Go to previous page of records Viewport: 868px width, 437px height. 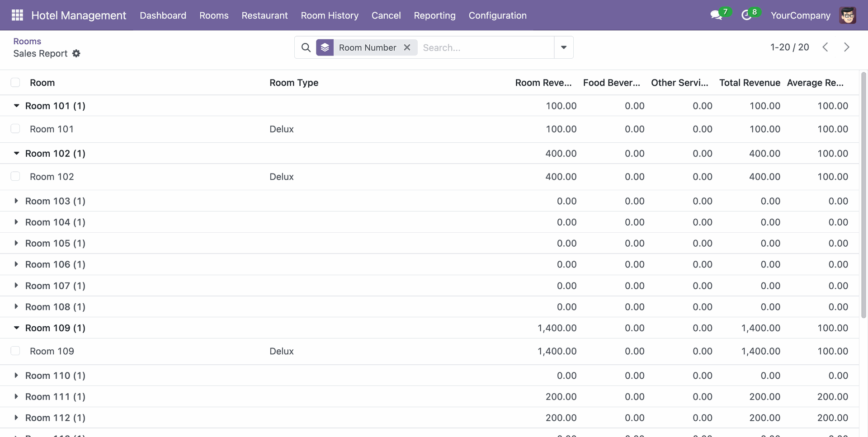(825, 47)
